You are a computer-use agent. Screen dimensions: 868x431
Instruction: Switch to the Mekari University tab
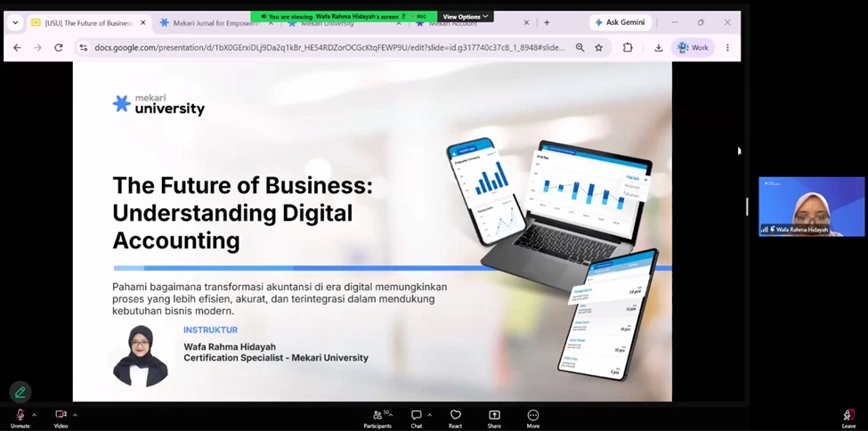pos(327,23)
